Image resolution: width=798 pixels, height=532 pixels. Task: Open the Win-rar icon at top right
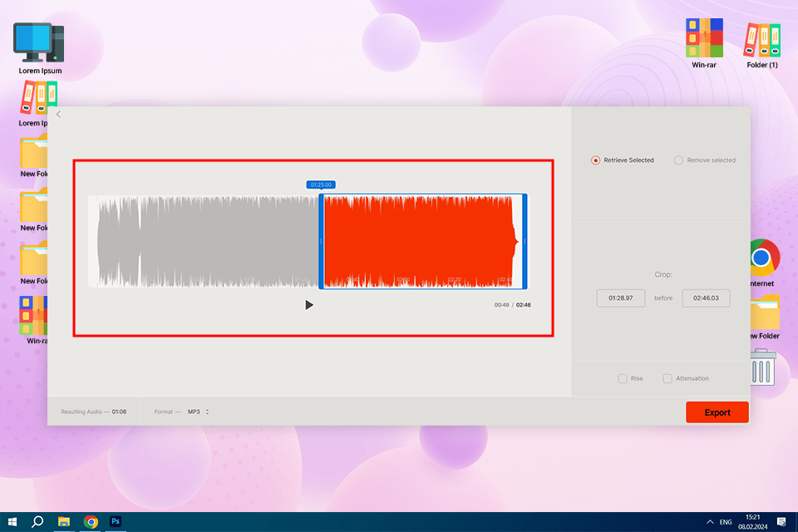[x=704, y=43]
